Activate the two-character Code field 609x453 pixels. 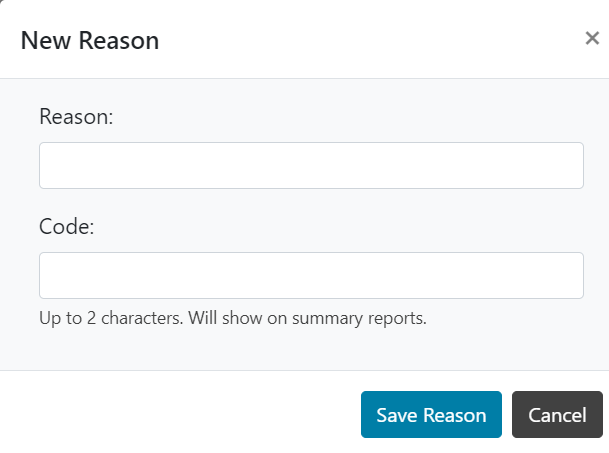[x=311, y=275]
